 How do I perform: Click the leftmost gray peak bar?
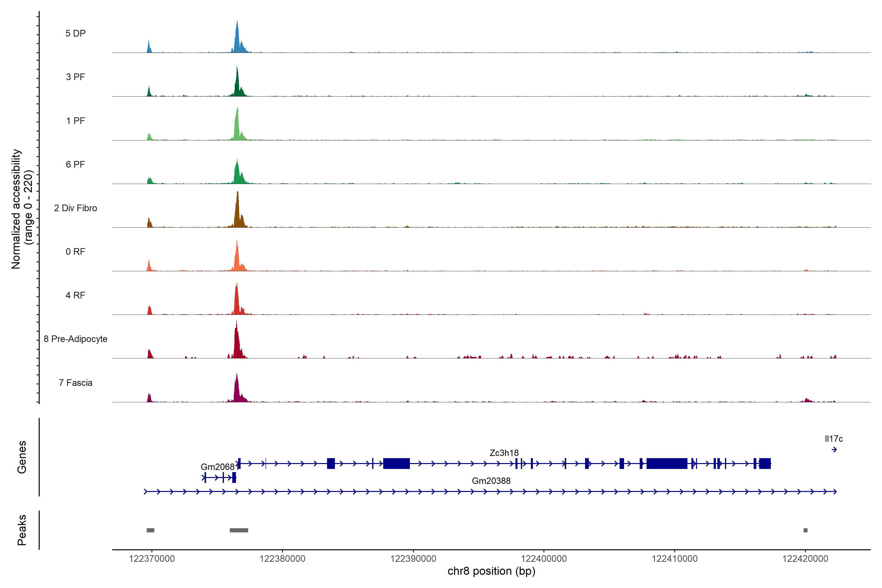[150, 530]
